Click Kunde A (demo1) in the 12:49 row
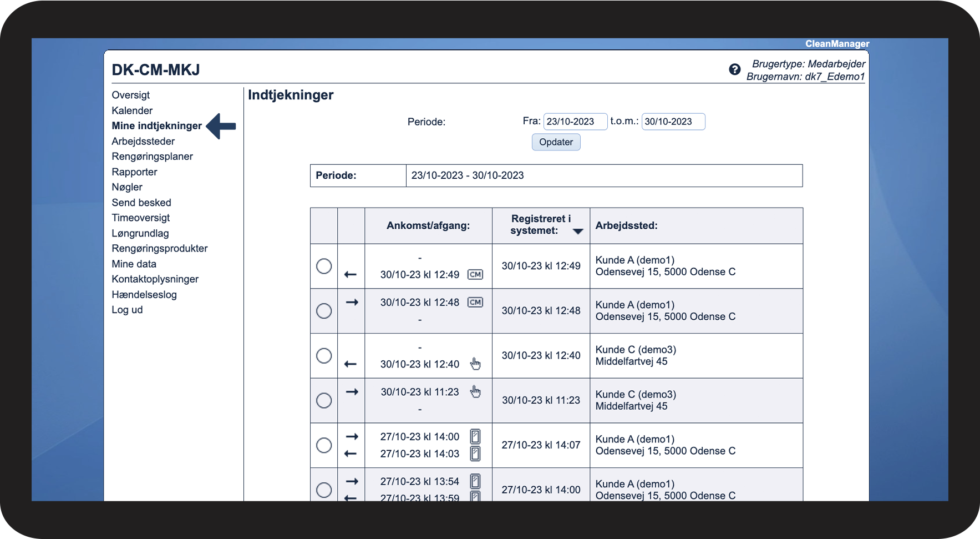The height and width of the screenshot is (539, 980). pyautogui.click(x=635, y=260)
